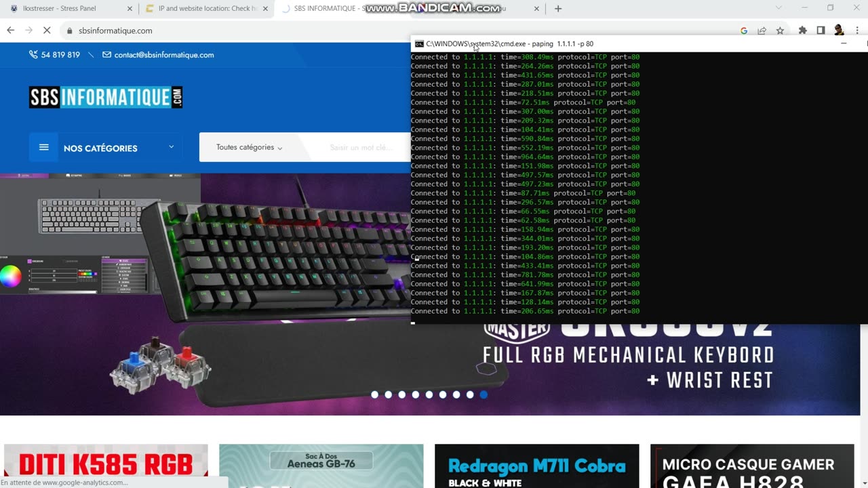Click the time=590.84ms line in cmd

525,138
